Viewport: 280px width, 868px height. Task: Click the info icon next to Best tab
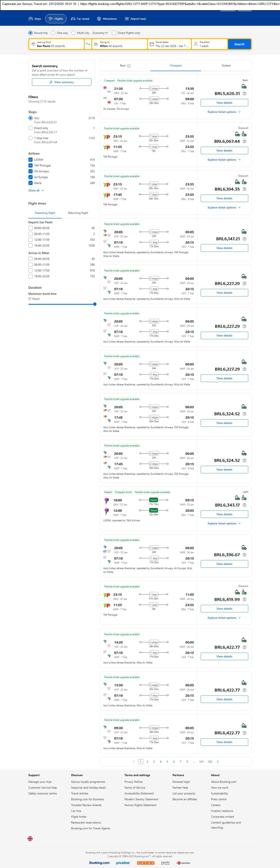[128, 66]
